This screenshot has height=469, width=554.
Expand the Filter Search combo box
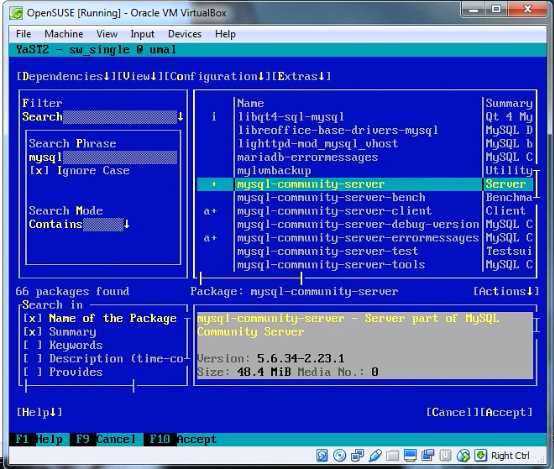tap(103, 117)
